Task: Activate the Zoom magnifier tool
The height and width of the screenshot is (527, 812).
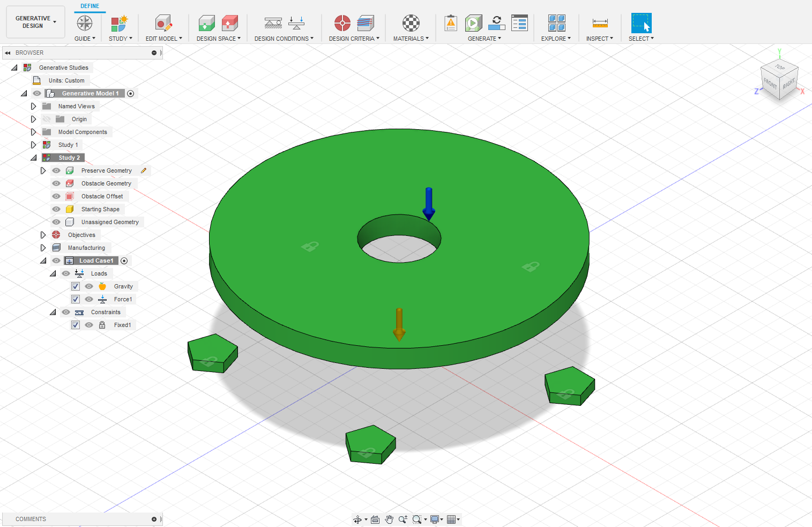Action: 403,519
